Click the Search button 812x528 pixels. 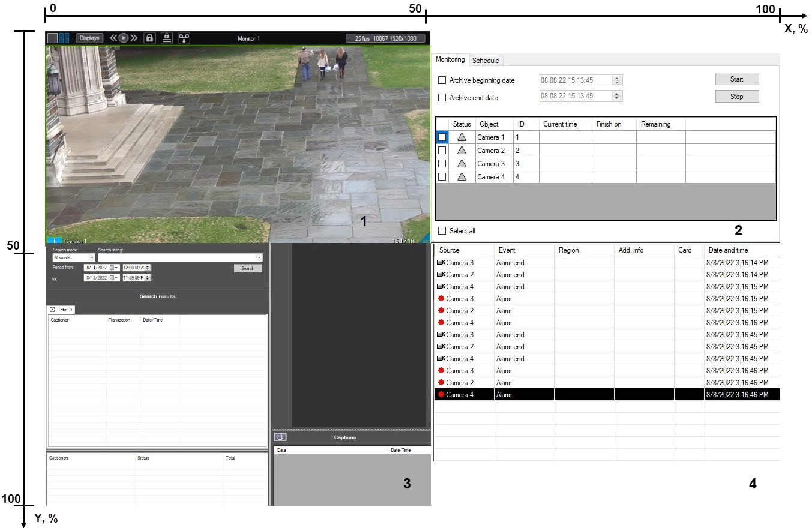[x=248, y=268]
